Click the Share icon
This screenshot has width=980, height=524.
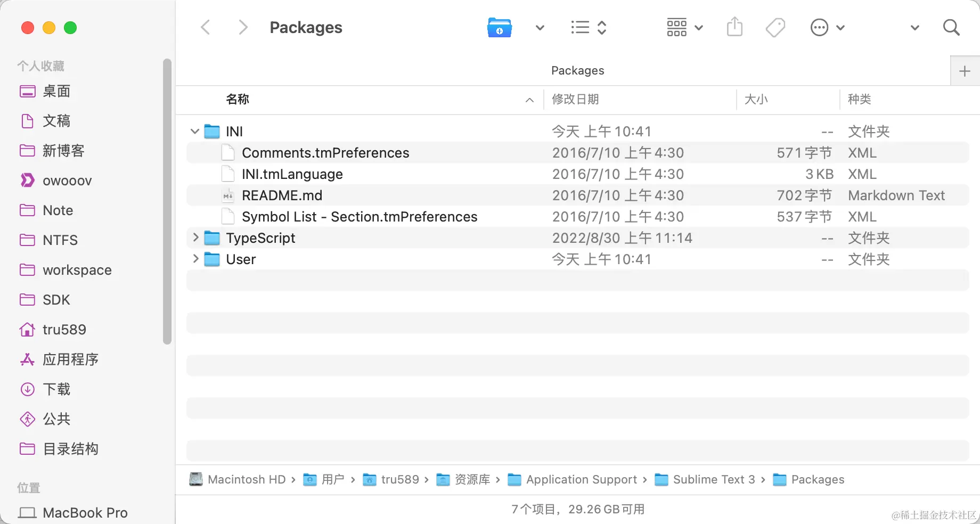735,27
